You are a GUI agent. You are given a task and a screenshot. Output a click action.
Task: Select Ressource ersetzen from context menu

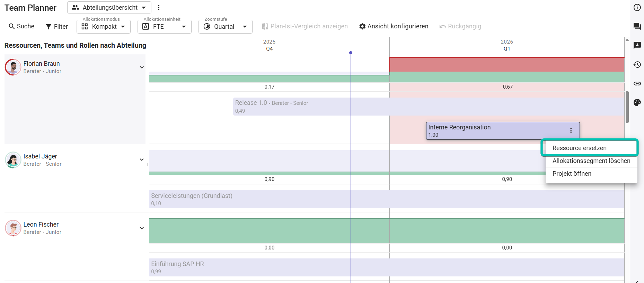579,148
